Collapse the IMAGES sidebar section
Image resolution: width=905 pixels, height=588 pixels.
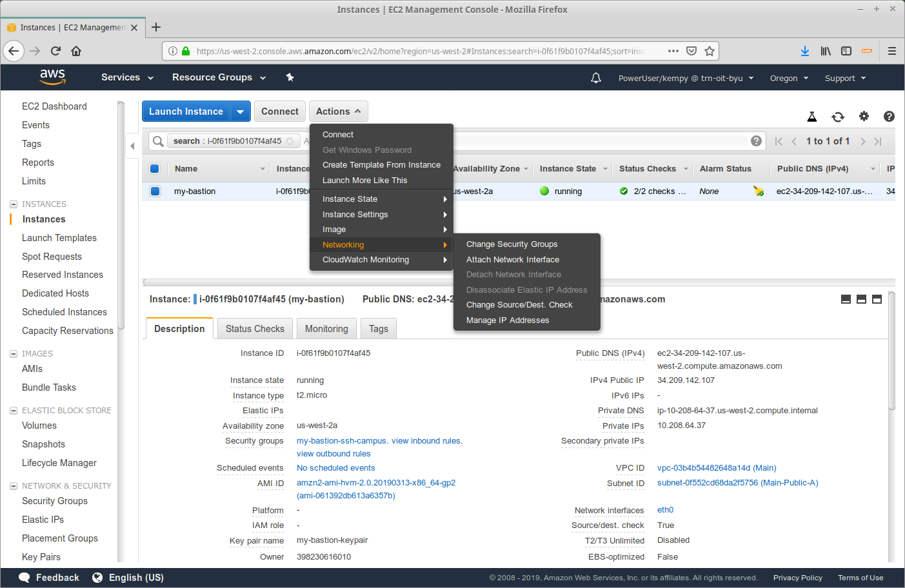click(14, 354)
